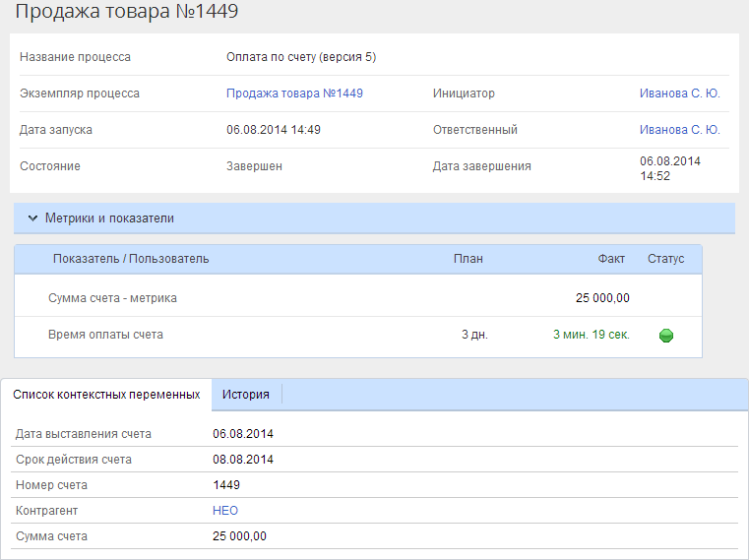Click the Статус column header
749x560 pixels.
point(665,259)
